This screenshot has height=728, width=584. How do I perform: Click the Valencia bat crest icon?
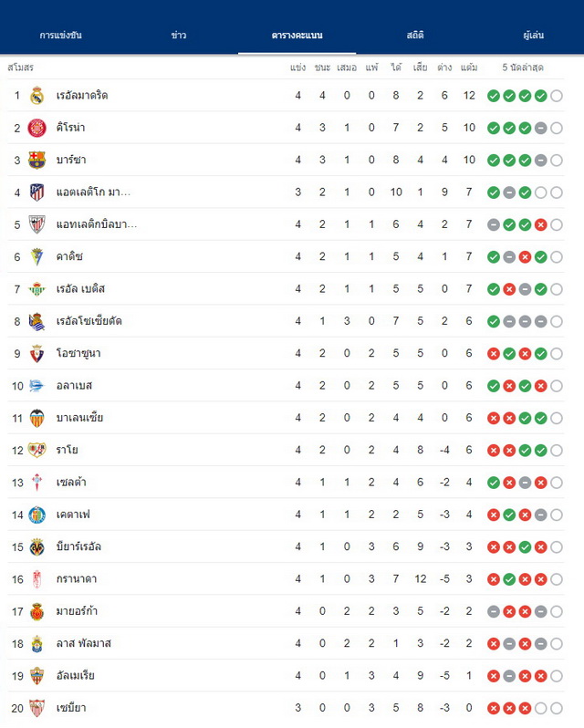pyautogui.click(x=36, y=418)
